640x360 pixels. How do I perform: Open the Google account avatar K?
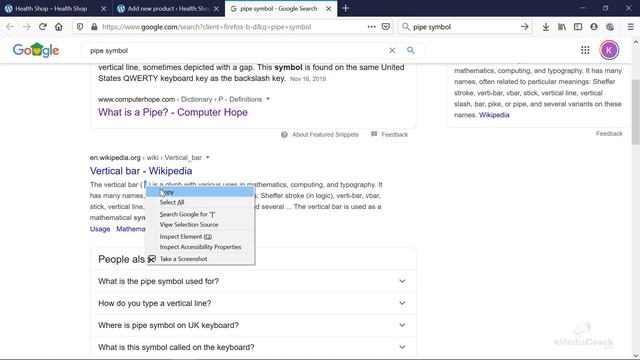[x=609, y=50]
